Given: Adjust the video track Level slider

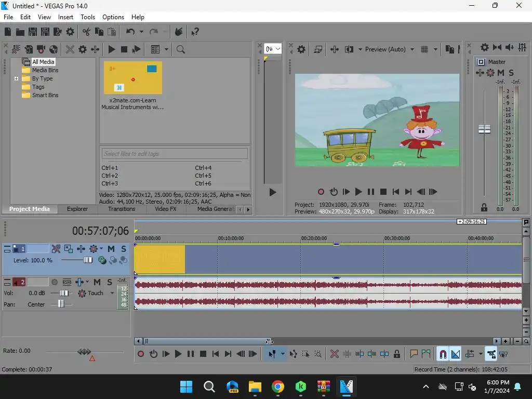Looking at the screenshot, I should tap(87, 260).
